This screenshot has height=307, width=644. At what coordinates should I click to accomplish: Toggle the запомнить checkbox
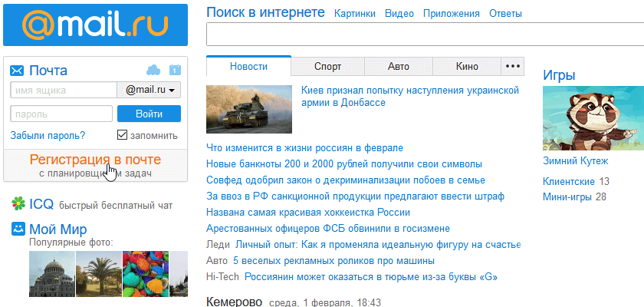pyautogui.click(x=122, y=135)
